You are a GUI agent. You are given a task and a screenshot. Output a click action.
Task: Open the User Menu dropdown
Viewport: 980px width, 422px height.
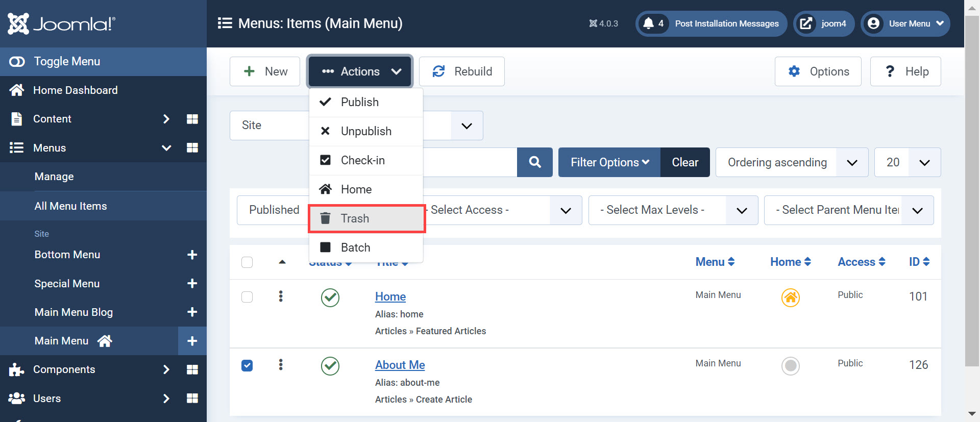point(905,23)
